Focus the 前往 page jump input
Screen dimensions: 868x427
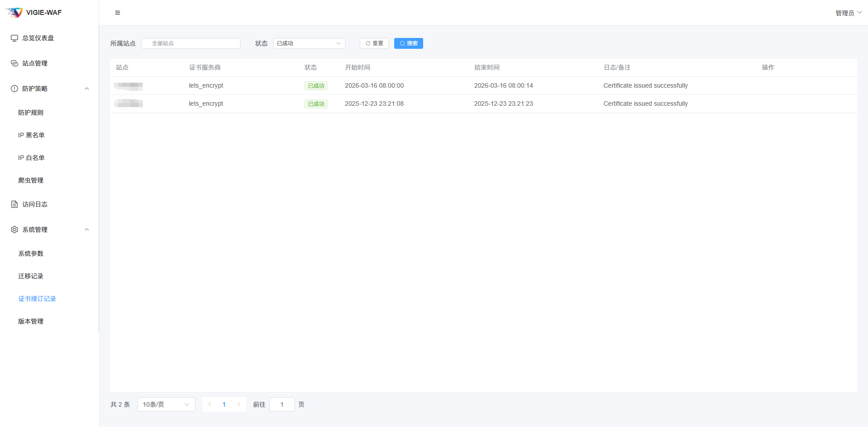tap(282, 404)
